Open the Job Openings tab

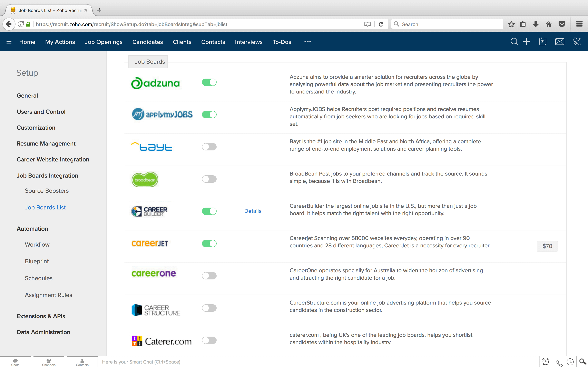104,42
